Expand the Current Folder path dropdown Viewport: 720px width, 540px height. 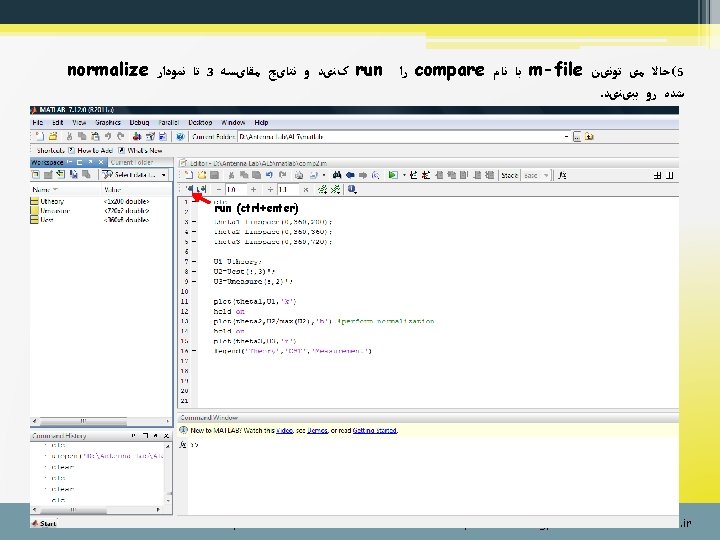click(x=567, y=137)
